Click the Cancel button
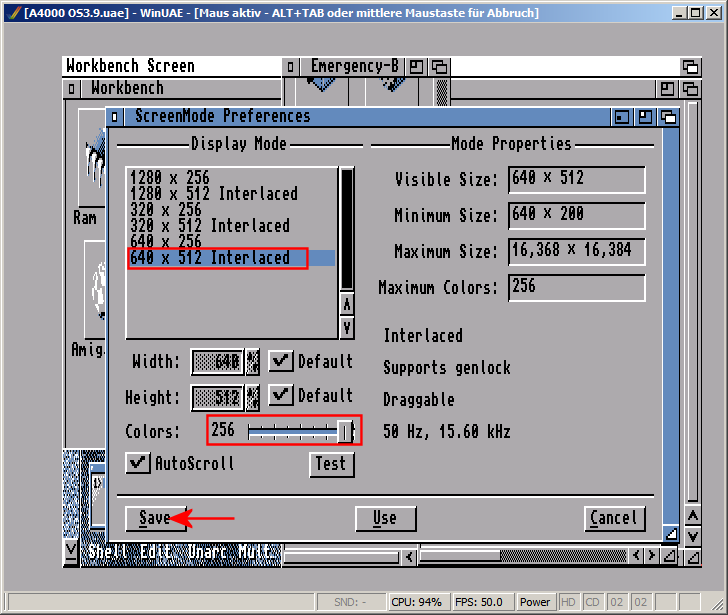This screenshot has width=728, height=615. [615, 518]
